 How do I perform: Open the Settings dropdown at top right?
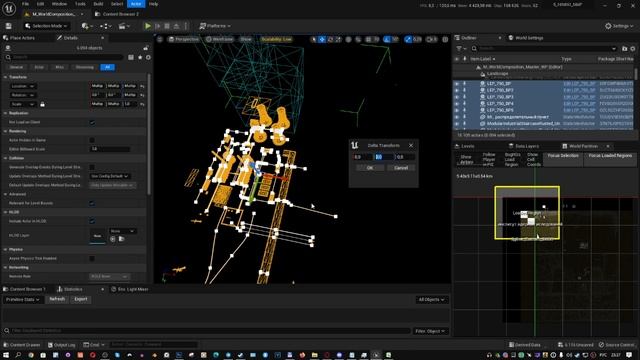pyautogui.click(x=619, y=26)
